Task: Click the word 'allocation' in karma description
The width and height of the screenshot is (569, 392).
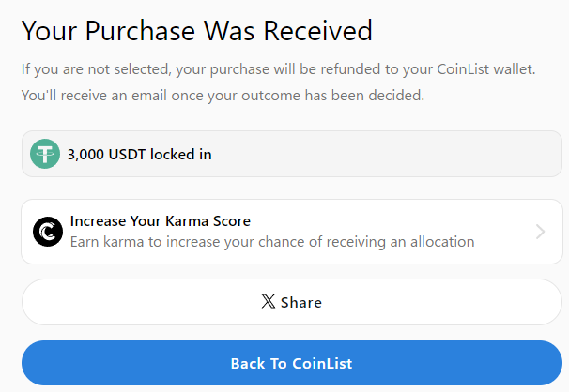Action: pyautogui.click(x=442, y=242)
